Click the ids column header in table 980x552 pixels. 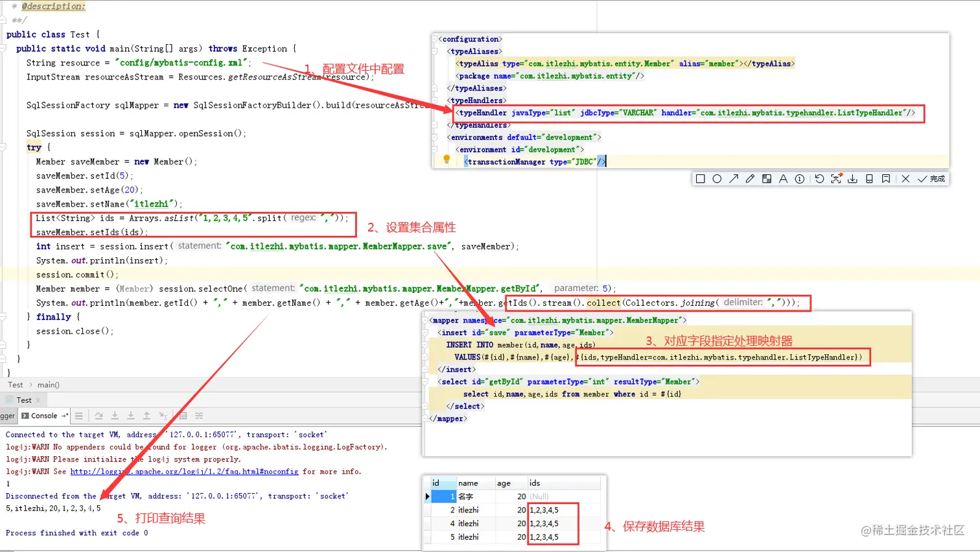click(564, 483)
